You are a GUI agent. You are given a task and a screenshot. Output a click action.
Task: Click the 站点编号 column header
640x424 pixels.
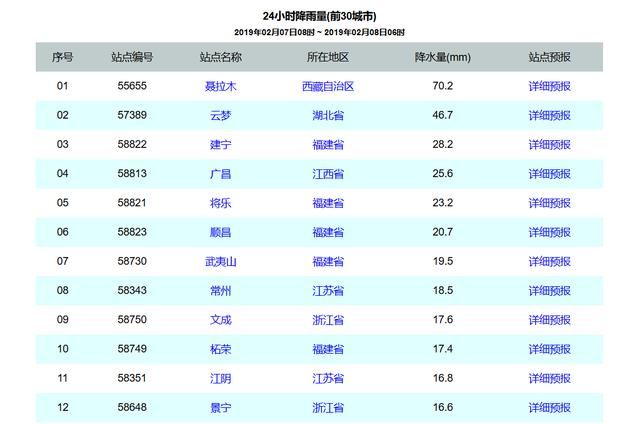pyautogui.click(x=132, y=57)
